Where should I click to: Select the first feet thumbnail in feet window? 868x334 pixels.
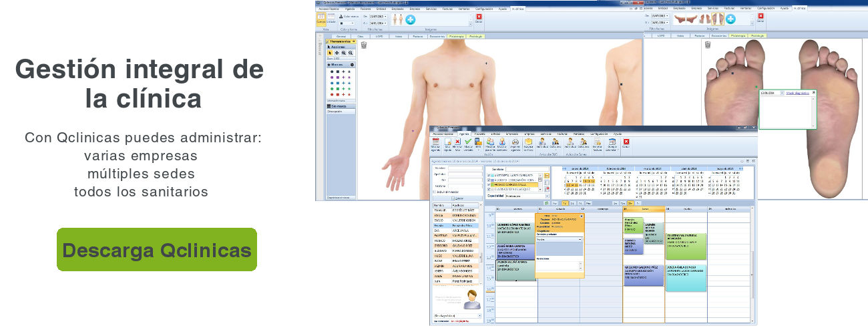click(680, 19)
